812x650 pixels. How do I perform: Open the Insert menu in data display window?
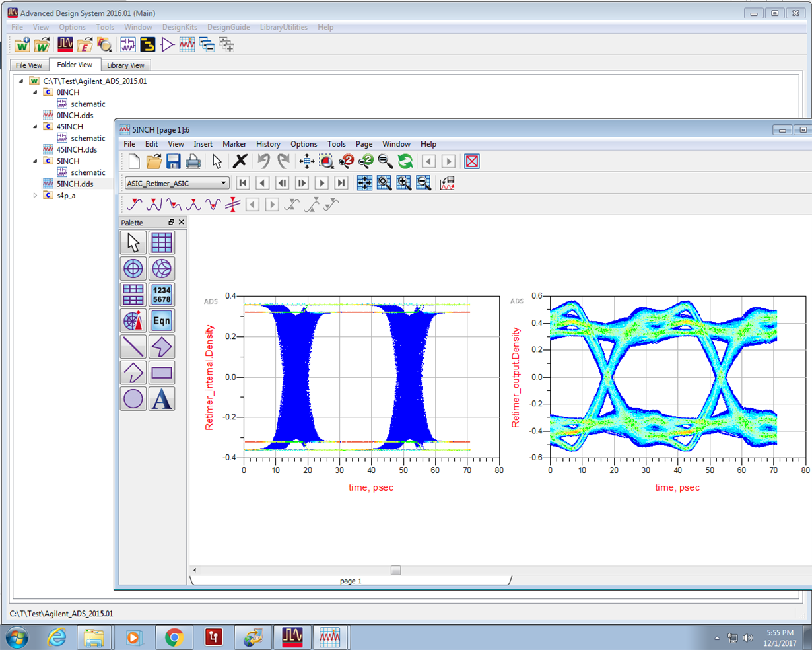point(203,144)
